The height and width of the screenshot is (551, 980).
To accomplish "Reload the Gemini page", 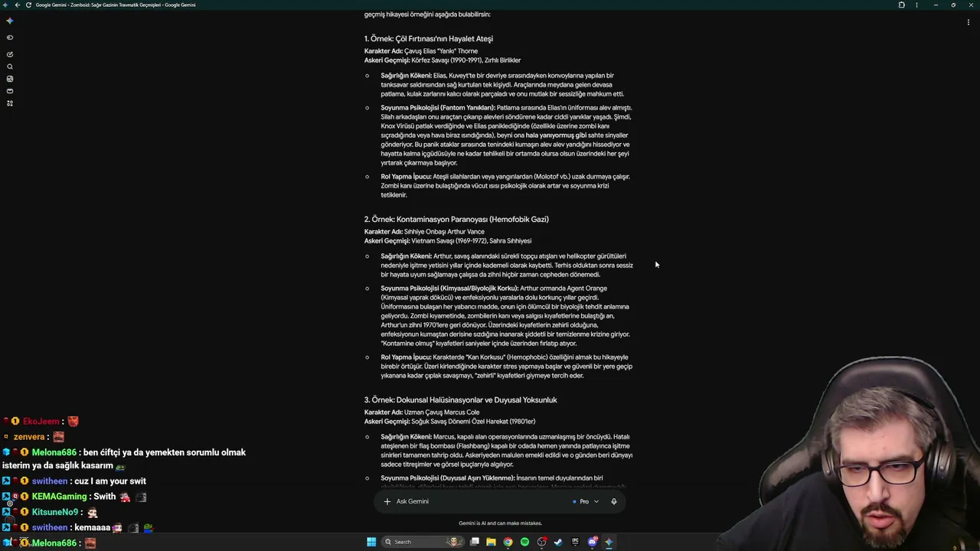I will 28,5.
